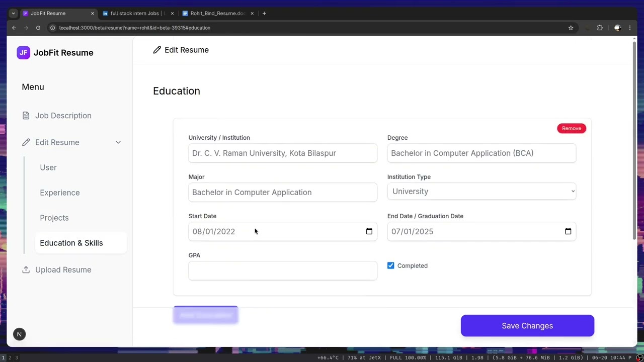This screenshot has height=362, width=644.
Task: Click the pencil icon beside Edit Resume header
Action: 157,50
